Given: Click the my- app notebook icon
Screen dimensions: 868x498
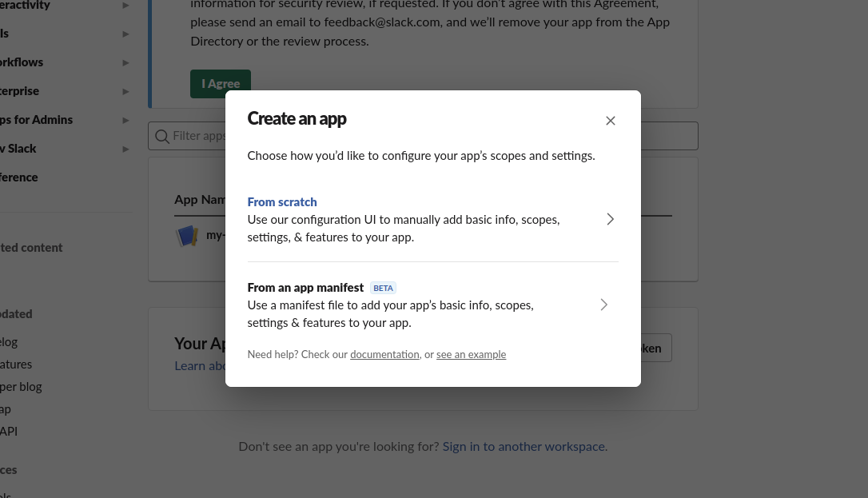Looking at the screenshot, I should click(x=187, y=236).
